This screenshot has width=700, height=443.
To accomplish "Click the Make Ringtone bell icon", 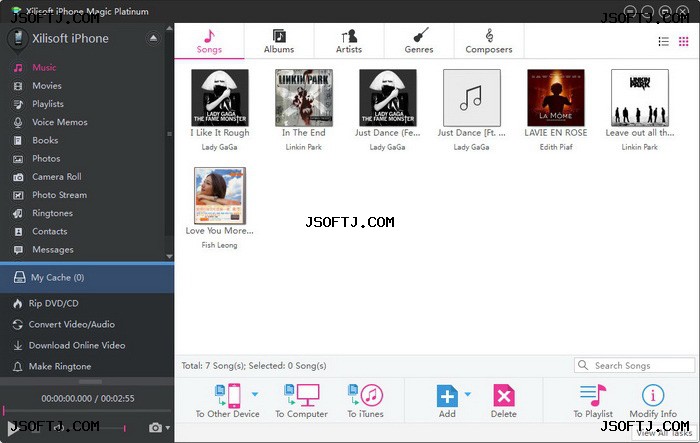I will pyautogui.click(x=17, y=367).
